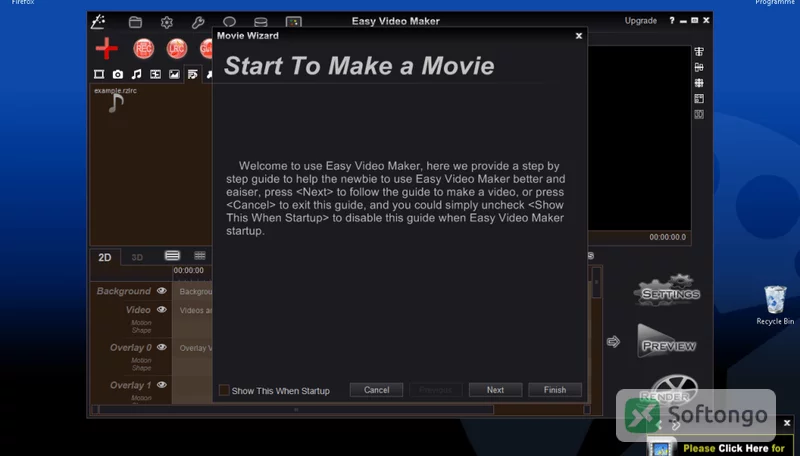Close the bottom-right ad popup

pyautogui.click(x=787, y=423)
